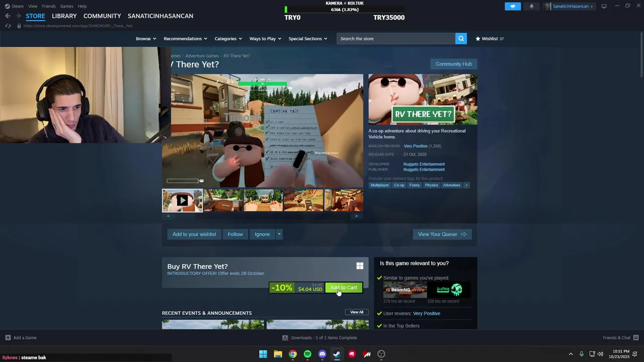Play the trailer video thumbnail

coord(182,201)
